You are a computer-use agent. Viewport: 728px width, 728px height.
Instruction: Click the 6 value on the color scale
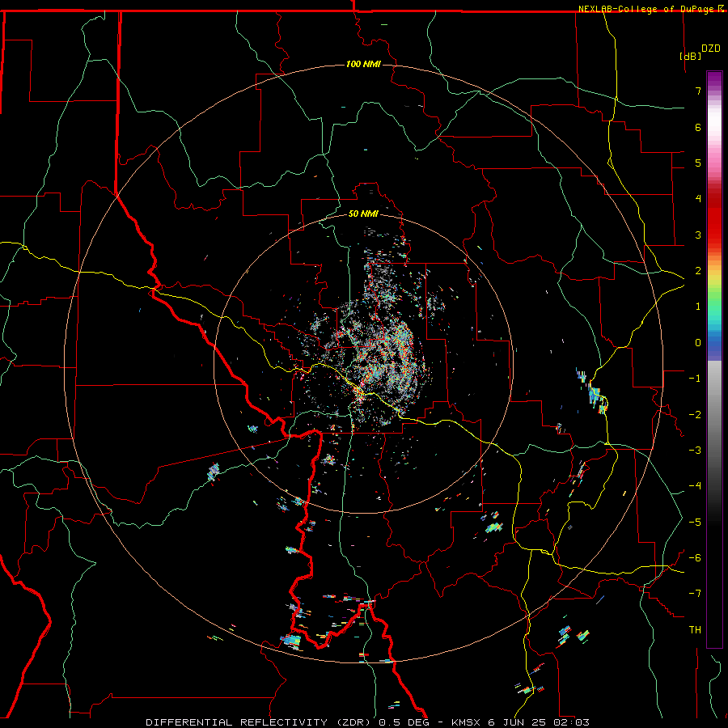(x=698, y=127)
